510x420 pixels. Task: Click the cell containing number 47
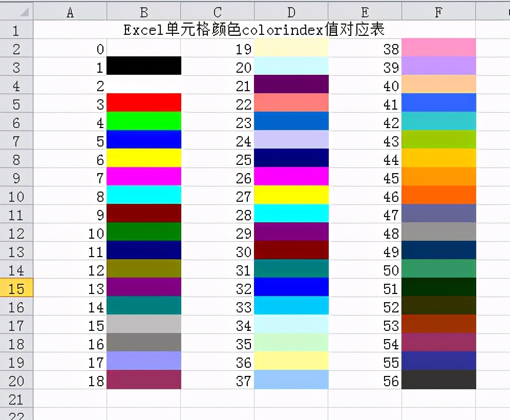pyautogui.click(x=365, y=214)
